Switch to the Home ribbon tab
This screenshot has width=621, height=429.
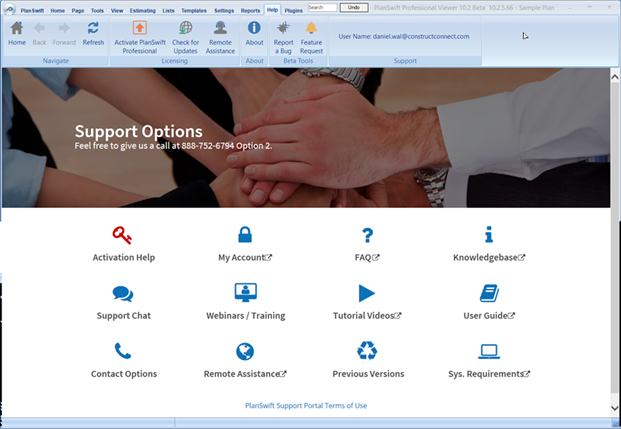coord(57,11)
